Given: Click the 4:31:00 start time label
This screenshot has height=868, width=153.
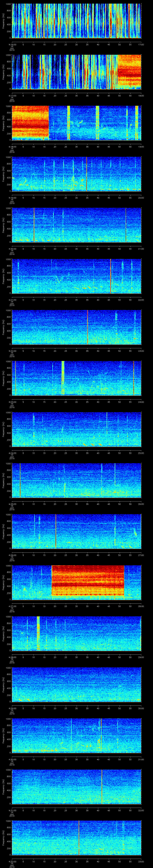Looking at the screenshot, I should (12, 810).
